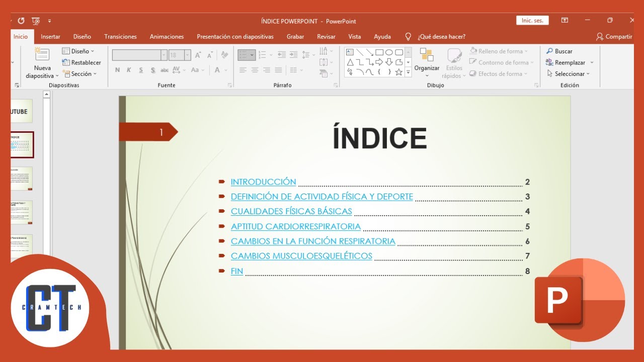The height and width of the screenshot is (362, 644).
Task: Select the oval shape in the shapes gallery
Action: tap(389, 52)
